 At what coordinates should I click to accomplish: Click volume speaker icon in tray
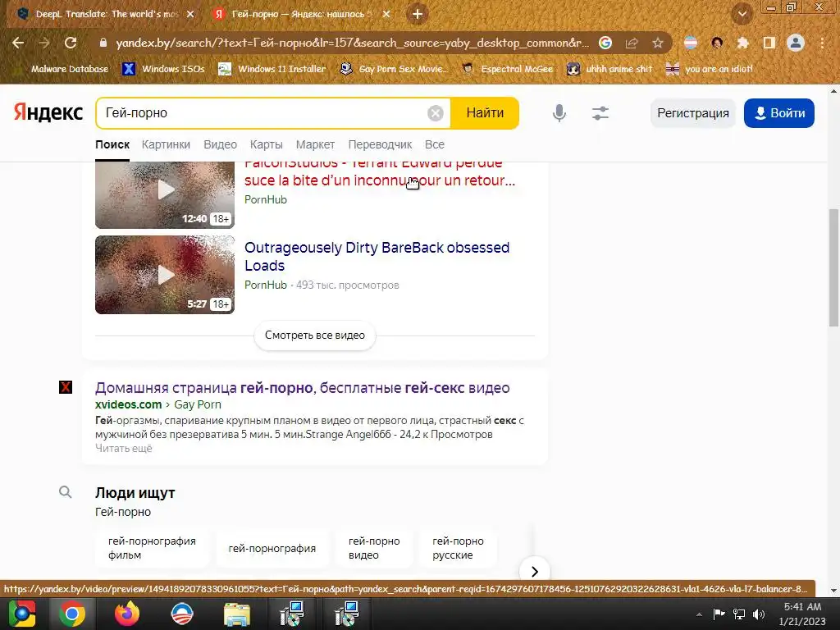tap(759, 614)
